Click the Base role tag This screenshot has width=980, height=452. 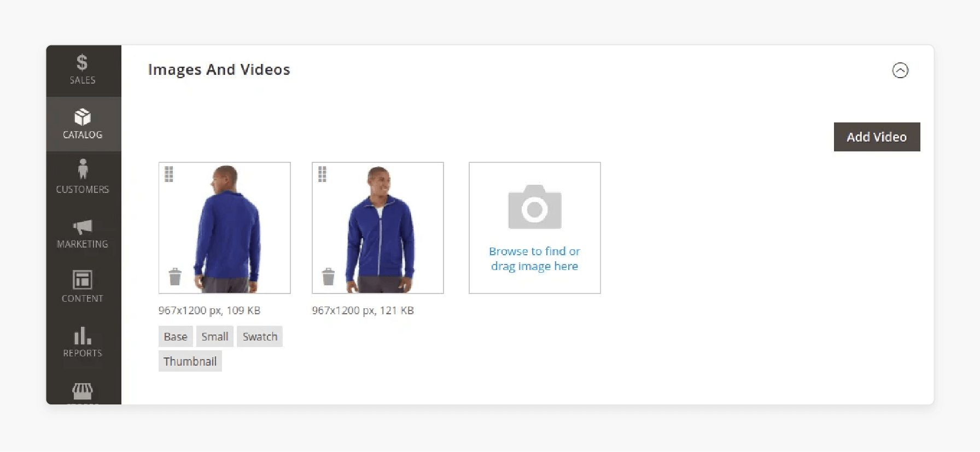176,337
